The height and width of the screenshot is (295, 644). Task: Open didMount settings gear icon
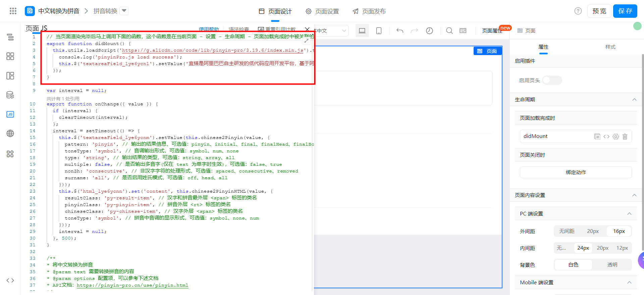tap(616, 136)
